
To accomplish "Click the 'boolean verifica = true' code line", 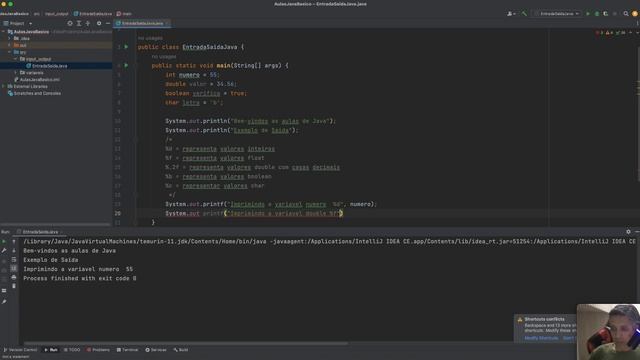I will [x=206, y=93].
